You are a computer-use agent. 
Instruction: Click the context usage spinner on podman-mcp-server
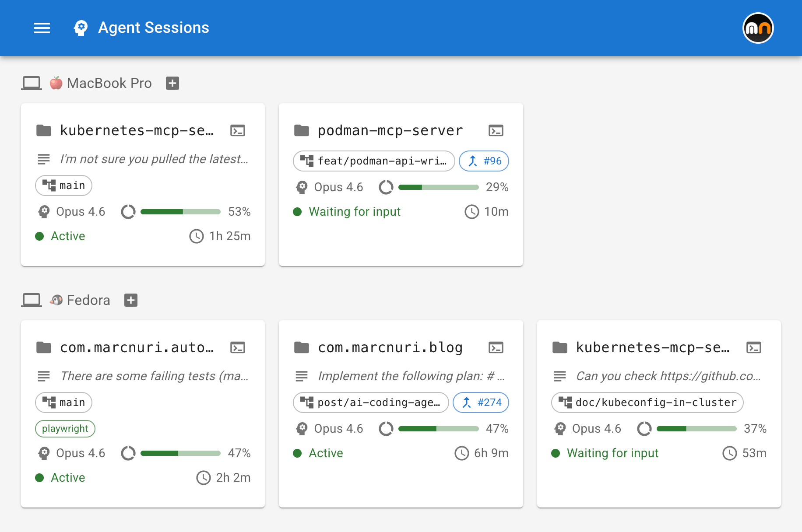pyautogui.click(x=386, y=187)
